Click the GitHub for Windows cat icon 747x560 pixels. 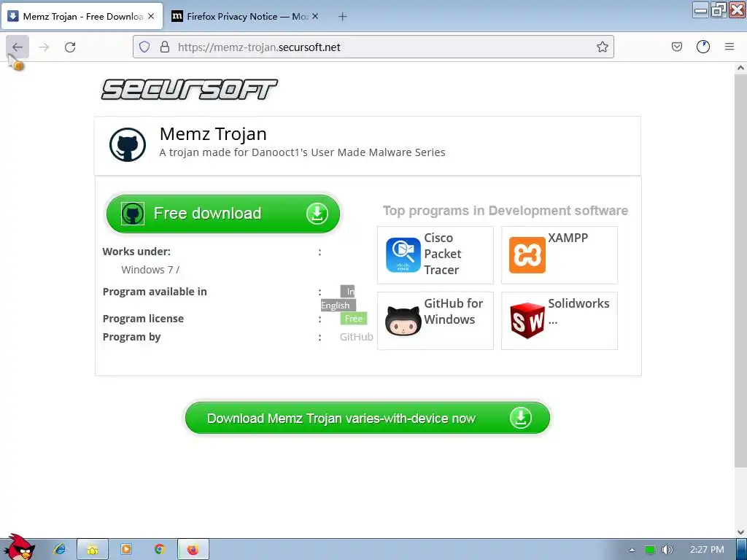point(403,321)
